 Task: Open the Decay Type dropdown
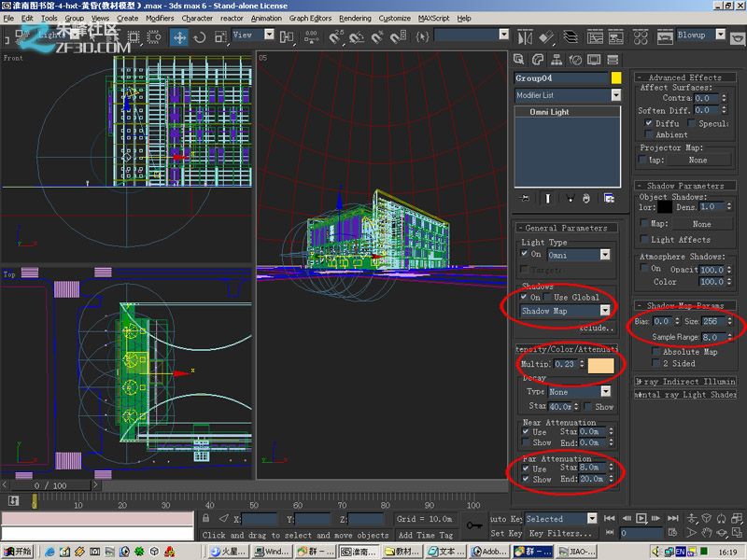click(x=605, y=391)
